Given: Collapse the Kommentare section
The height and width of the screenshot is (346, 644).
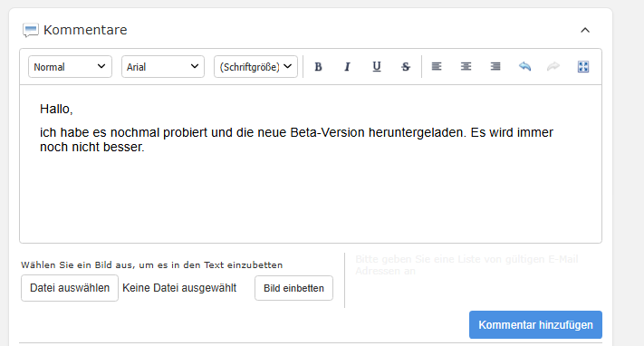Looking at the screenshot, I should (585, 30).
